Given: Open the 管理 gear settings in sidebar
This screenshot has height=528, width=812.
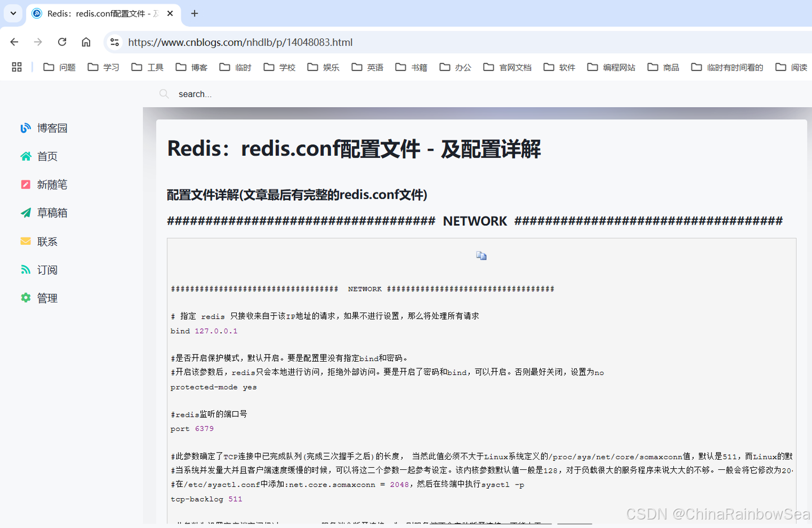Looking at the screenshot, I should pos(26,298).
